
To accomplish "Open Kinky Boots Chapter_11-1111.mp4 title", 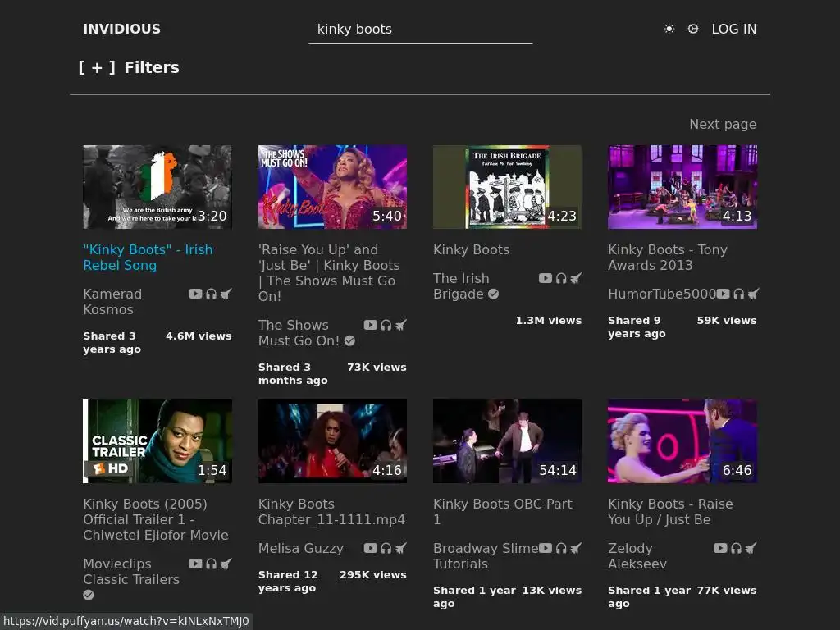I will tap(331, 512).
